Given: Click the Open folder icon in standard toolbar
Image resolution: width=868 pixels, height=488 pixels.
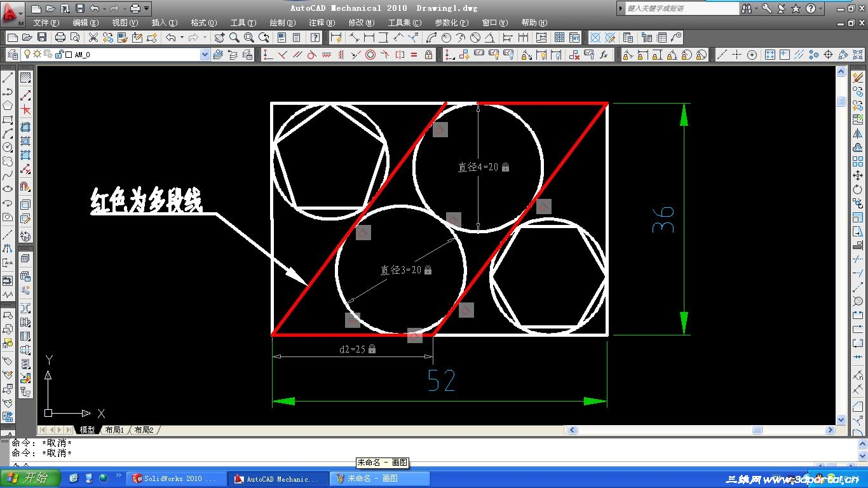Looking at the screenshot, I should pyautogui.click(x=27, y=38).
